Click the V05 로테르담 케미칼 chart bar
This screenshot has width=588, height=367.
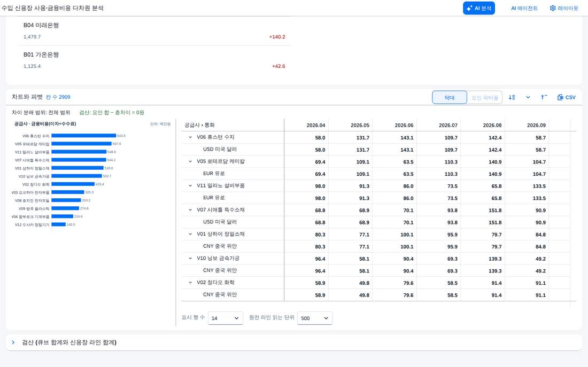[x=81, y=144]
